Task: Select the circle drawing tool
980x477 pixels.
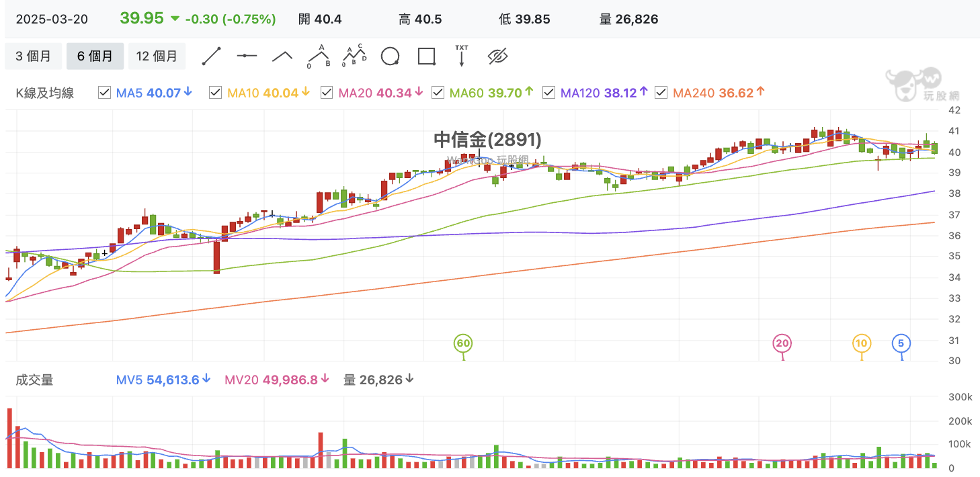Action: point(391,56)
